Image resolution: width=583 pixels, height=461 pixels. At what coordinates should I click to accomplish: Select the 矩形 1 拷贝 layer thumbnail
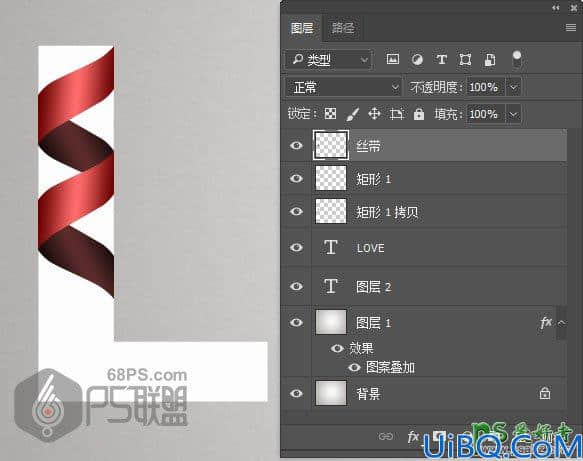tap(331, 211)
